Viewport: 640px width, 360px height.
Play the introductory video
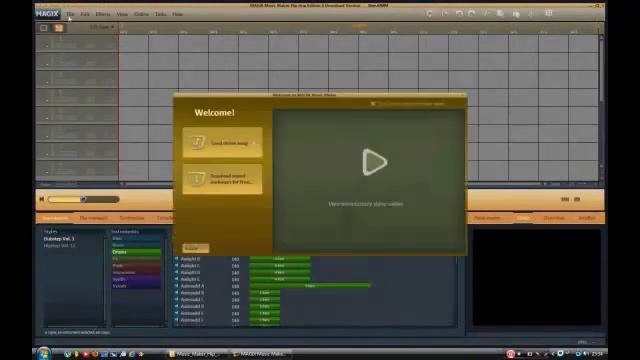pyautogui.click(x=374, y=162)
